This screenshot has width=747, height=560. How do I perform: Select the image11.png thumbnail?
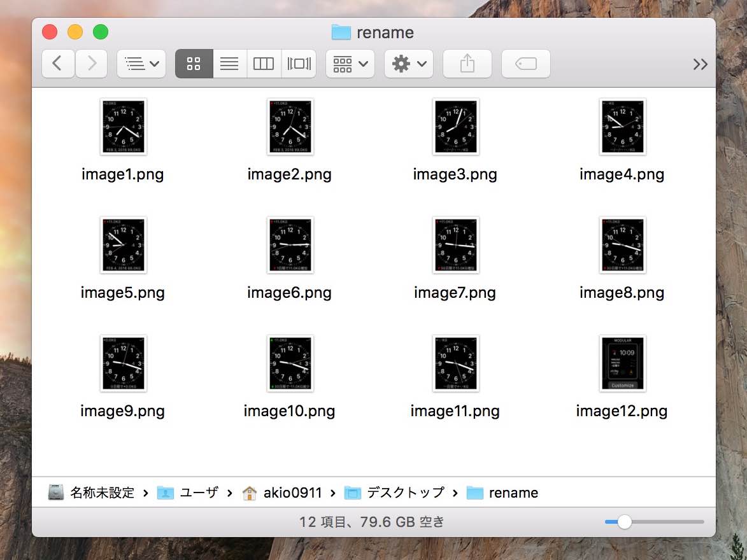point(456,364)
